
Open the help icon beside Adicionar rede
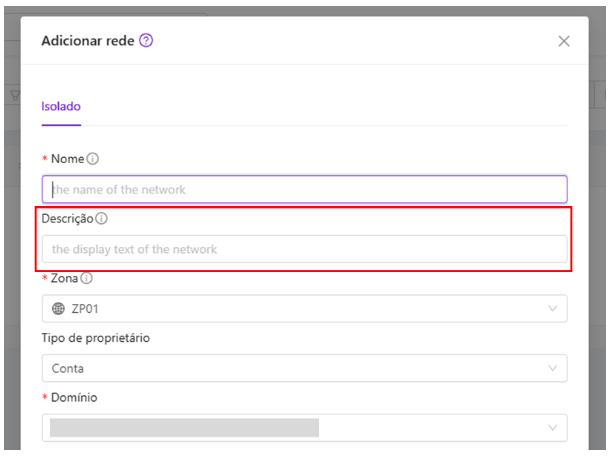[146, 40]
